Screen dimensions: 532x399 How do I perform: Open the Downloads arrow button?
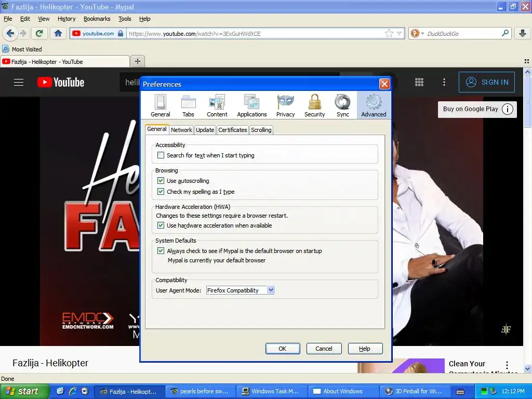pyautogui.click(x=523, y=33)
